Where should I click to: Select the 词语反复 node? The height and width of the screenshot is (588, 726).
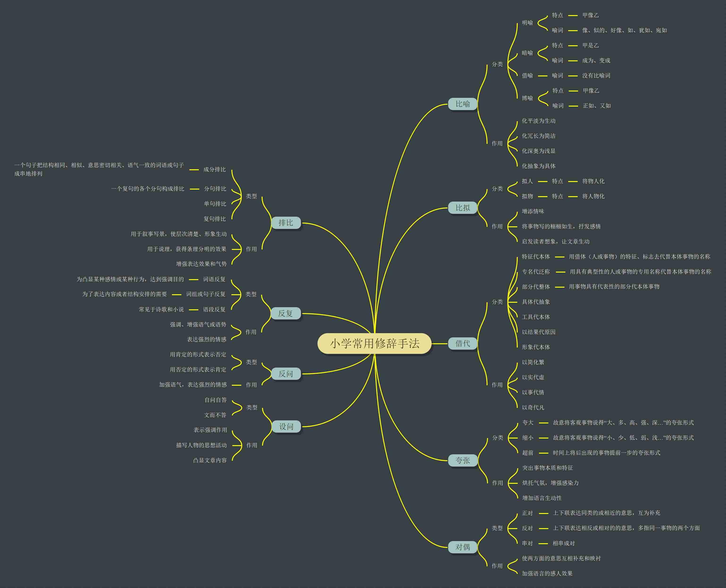coord(214,279)
